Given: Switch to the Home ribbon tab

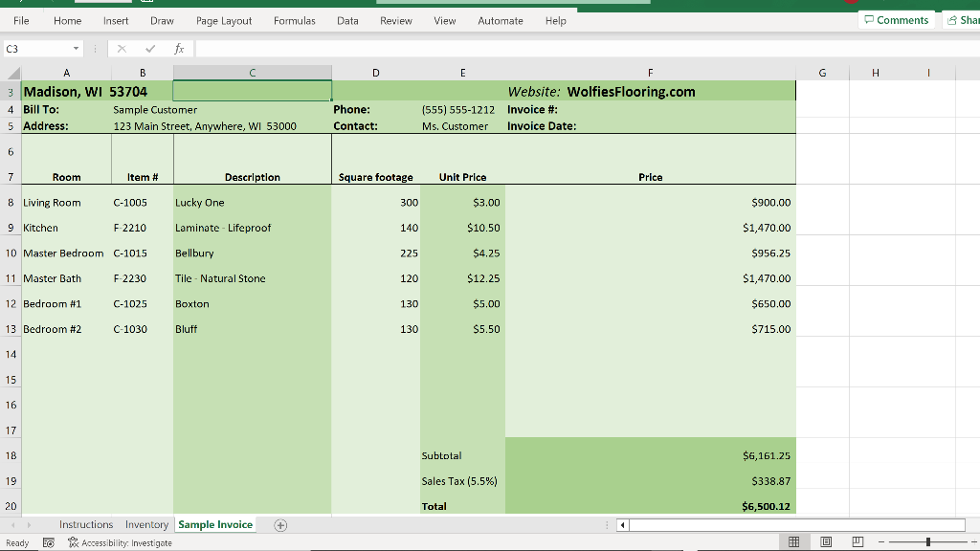Looking at the screenshot, I should pos(68,21).
